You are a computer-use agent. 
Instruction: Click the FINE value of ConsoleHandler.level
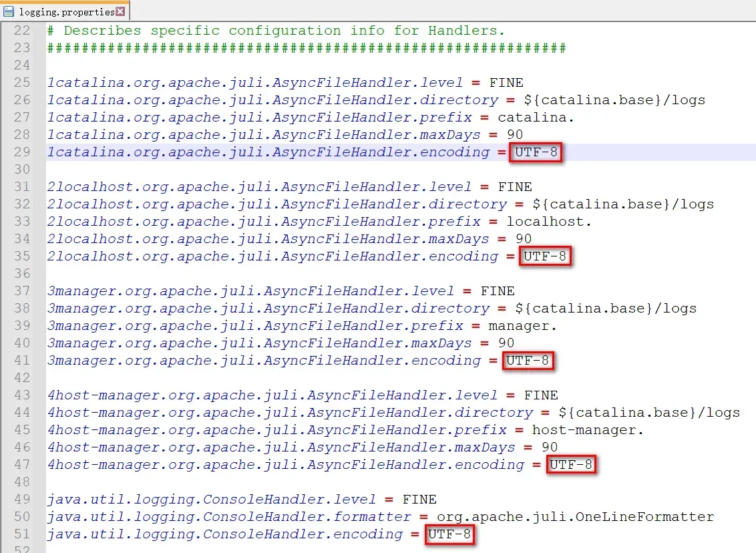pyautogui.click(x=419, y=500)
